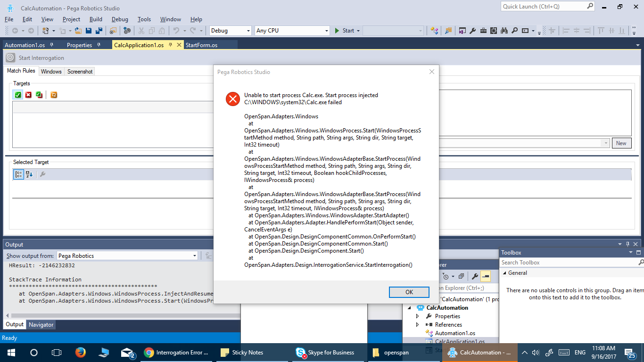Viewport: 644px width, 362px height.
Task: Expand the Properties node in Solution Explorer
Action: pos(417,316)
